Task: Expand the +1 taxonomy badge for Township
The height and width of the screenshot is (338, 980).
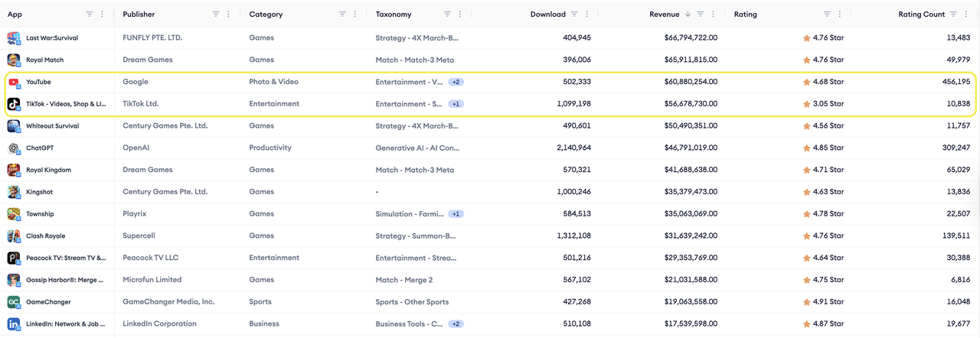Action: pyautogui.click(x=456, y=214)
